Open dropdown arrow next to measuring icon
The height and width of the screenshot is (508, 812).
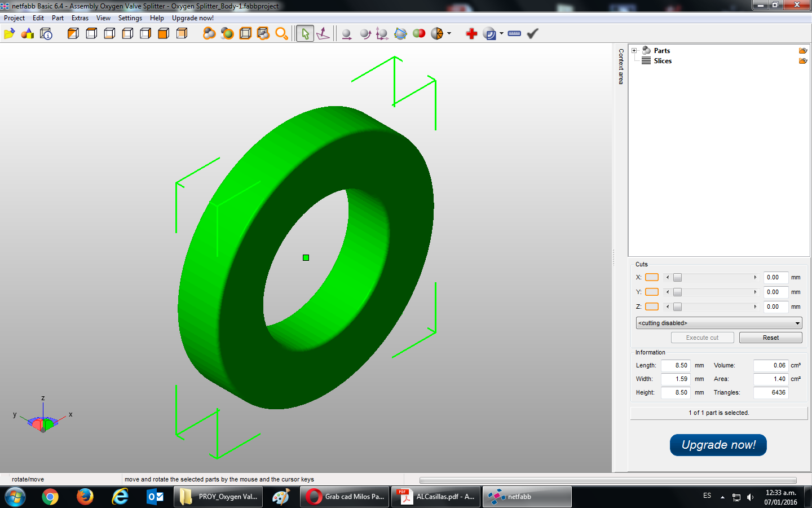pyautogui.click(x=501, y=34)
